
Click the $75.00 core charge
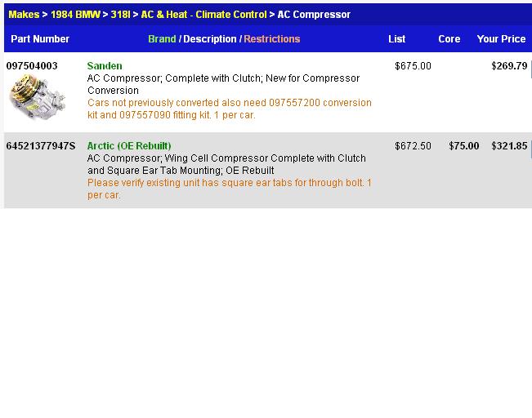pyautogui.click(x=464, y=146)
